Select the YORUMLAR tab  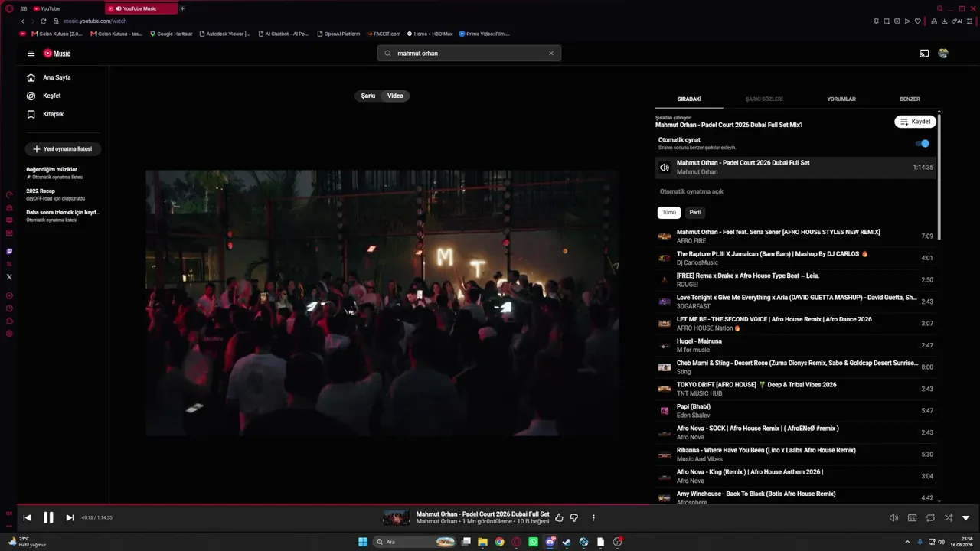pos(841,99)
